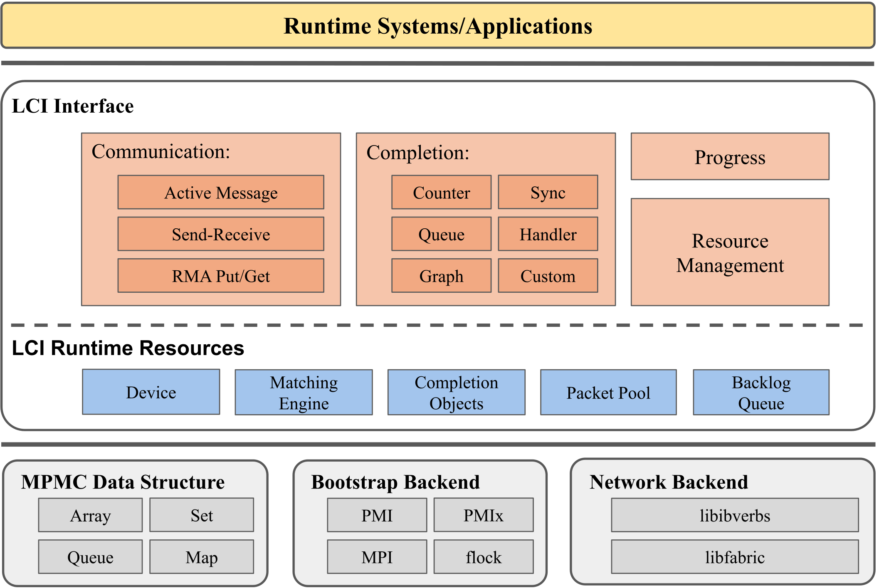Select the libfabric network backend box
Viewport: 879px width, 588px height.
tap(735, 557)
